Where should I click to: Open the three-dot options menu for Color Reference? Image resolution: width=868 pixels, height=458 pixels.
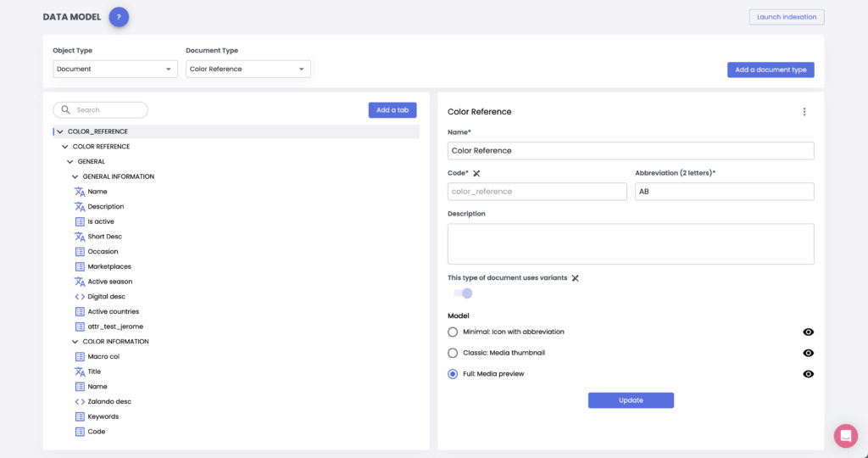804,112
